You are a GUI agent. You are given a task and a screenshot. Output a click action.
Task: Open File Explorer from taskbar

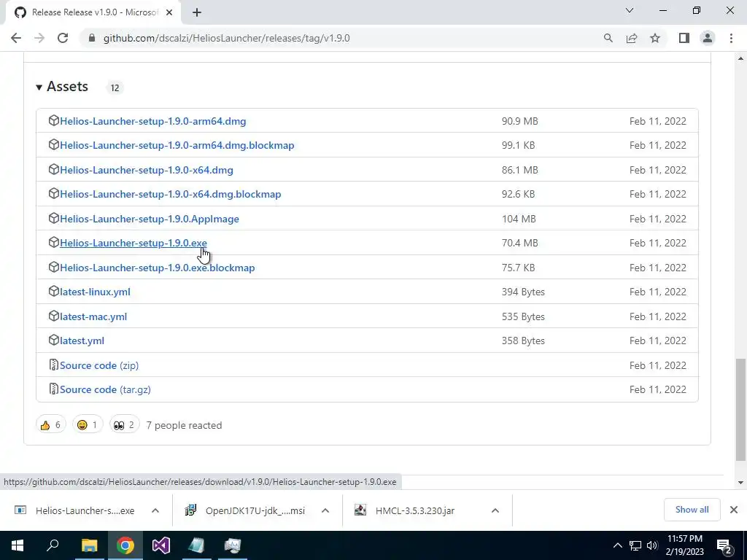(89, 545)
